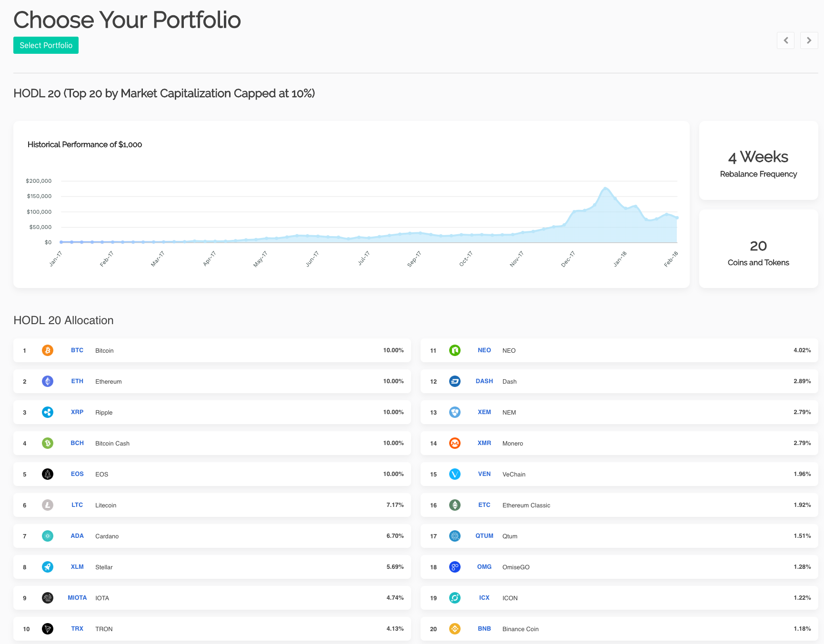Open the OMG ticker link
The image size is (824, 644).
tap(484, 567)
